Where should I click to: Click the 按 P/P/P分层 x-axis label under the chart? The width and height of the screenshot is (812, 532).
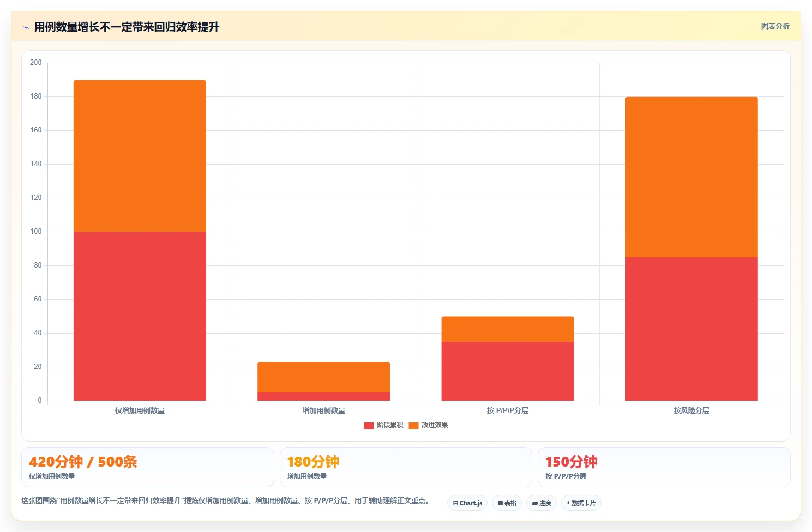[508, 410]
